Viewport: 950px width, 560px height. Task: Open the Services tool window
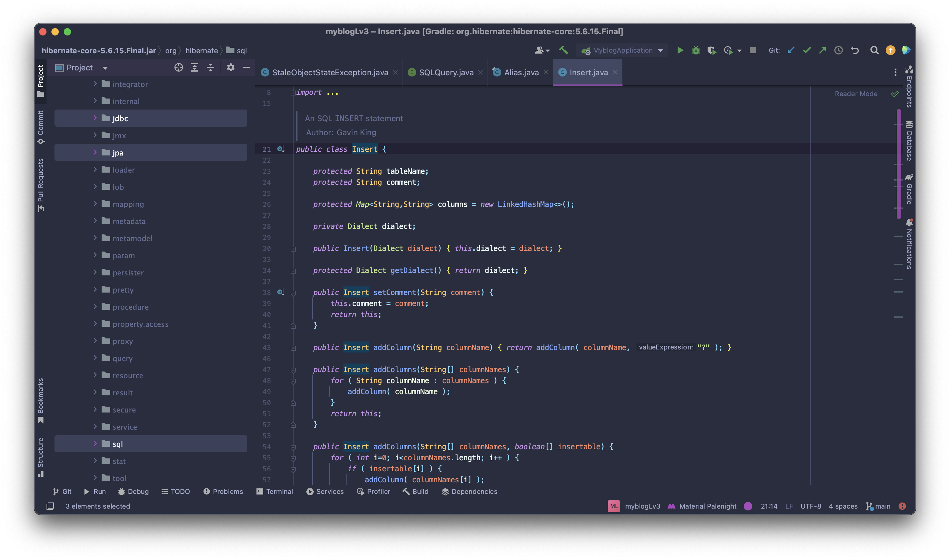point(325,491)
